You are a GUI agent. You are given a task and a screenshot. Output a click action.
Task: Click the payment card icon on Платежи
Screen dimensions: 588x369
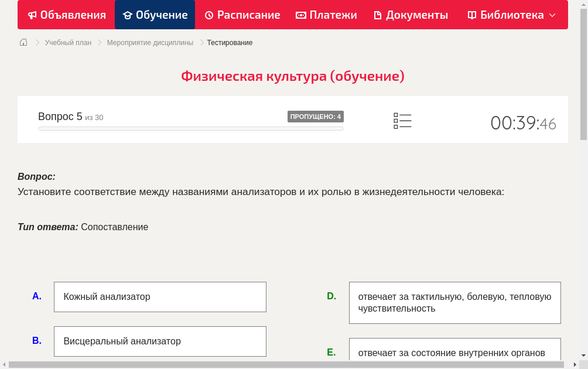point(300,15)
